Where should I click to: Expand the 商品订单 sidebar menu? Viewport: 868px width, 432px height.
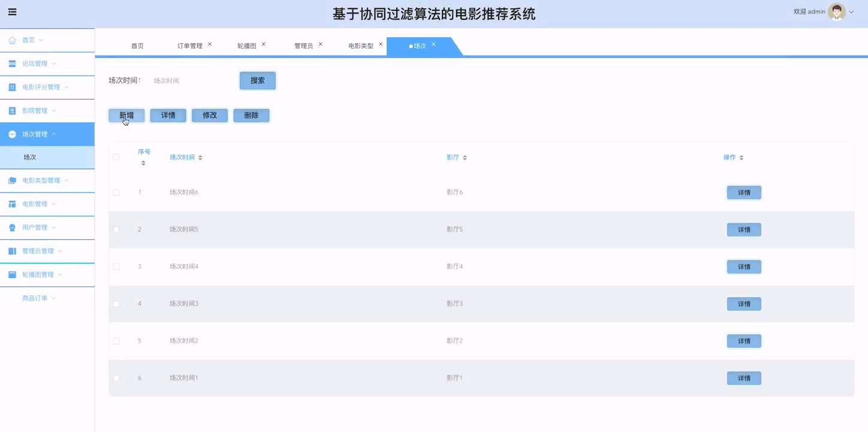[54, 298]
